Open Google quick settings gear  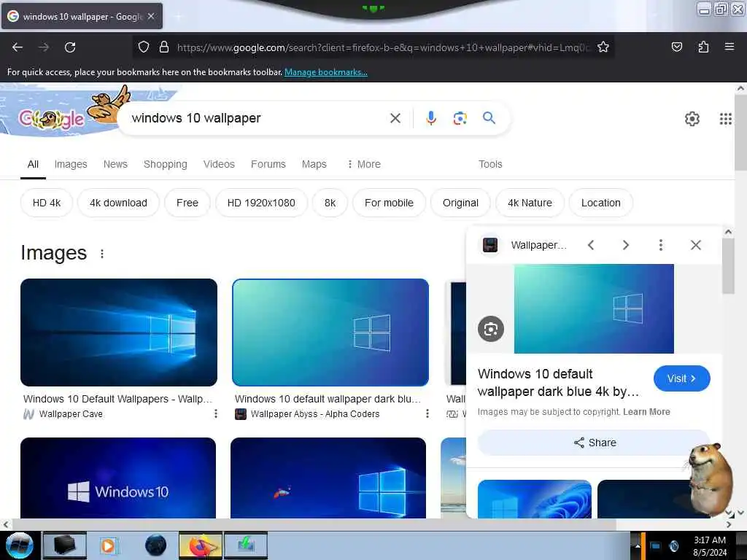click(x=692, y=119)
